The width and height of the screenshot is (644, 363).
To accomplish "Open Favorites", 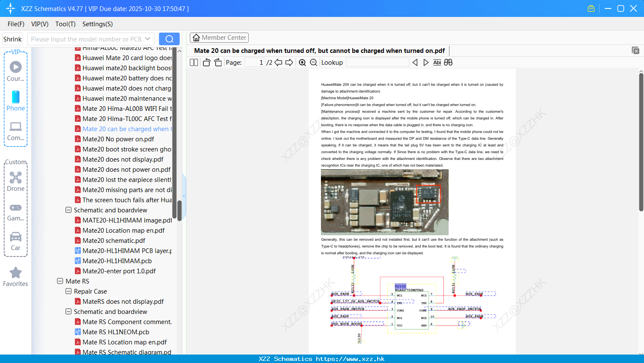I will click(16, 277).
